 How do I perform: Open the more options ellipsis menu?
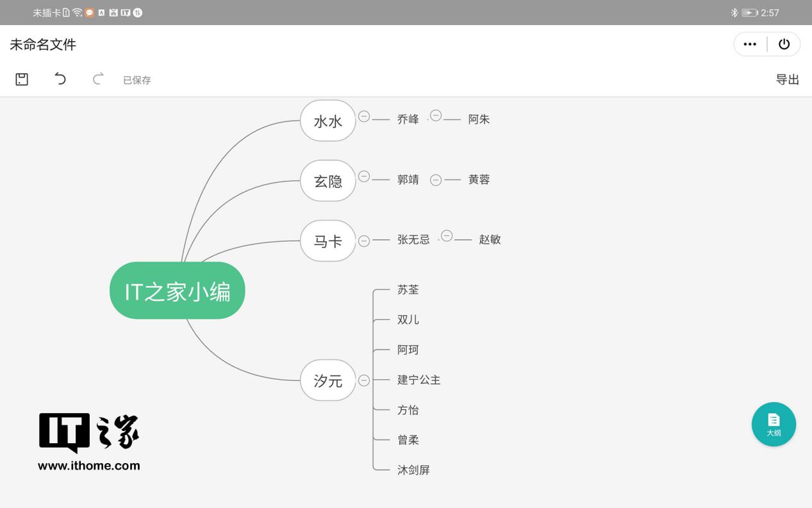click(750, 44)
